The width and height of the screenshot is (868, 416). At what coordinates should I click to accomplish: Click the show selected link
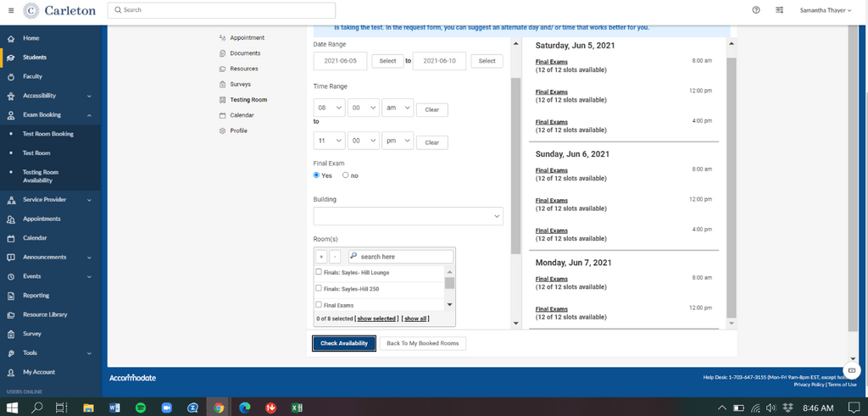click(376, 319)
